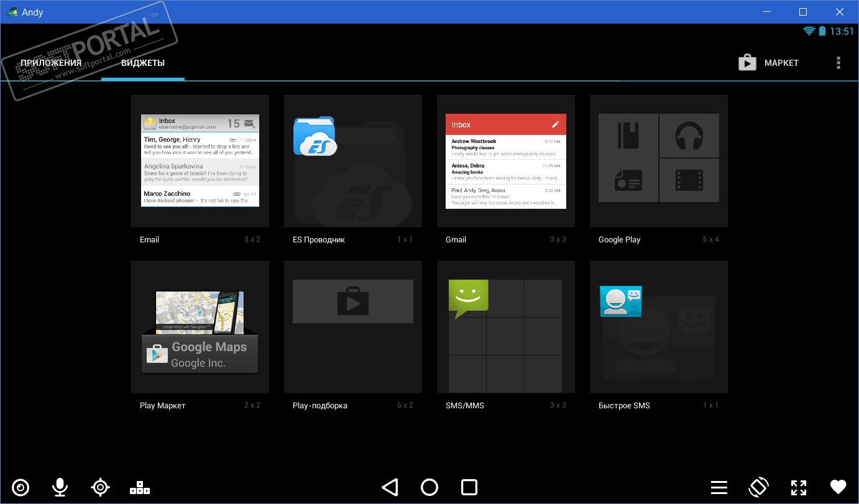Click the green SMS/MMS speech bubble icon
The width and height of the screenshot is (859, 504).
pos(469,299)
